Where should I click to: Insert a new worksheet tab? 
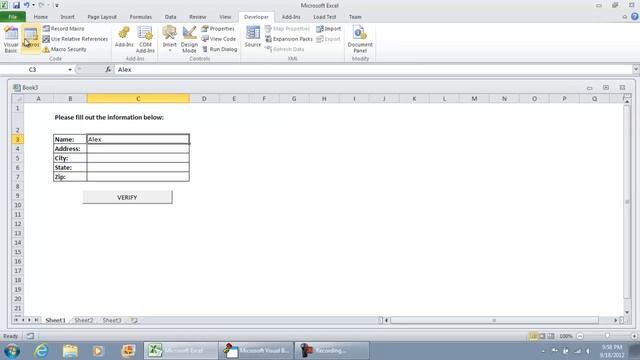134,320
